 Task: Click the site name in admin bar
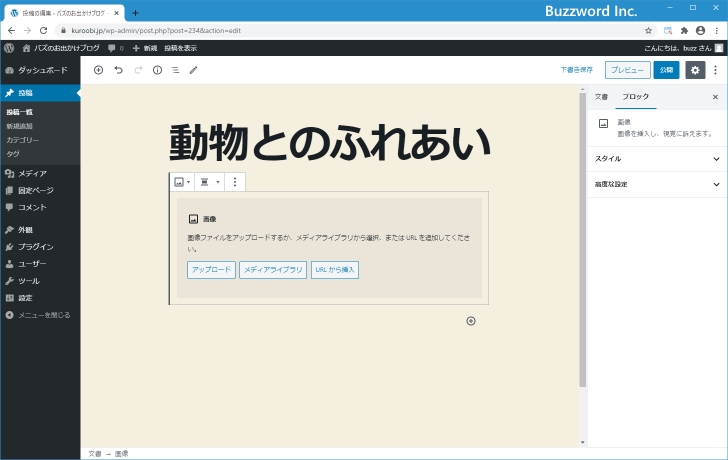(x=61, y=48)
